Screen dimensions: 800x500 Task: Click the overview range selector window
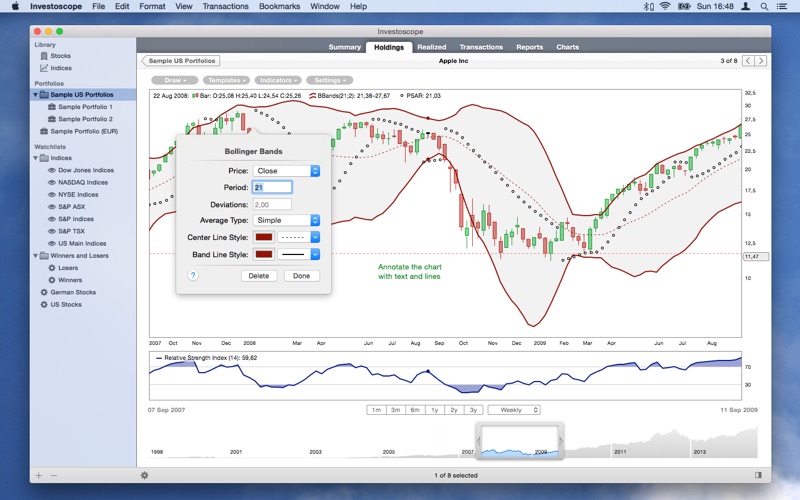click(x=520, y=441)
